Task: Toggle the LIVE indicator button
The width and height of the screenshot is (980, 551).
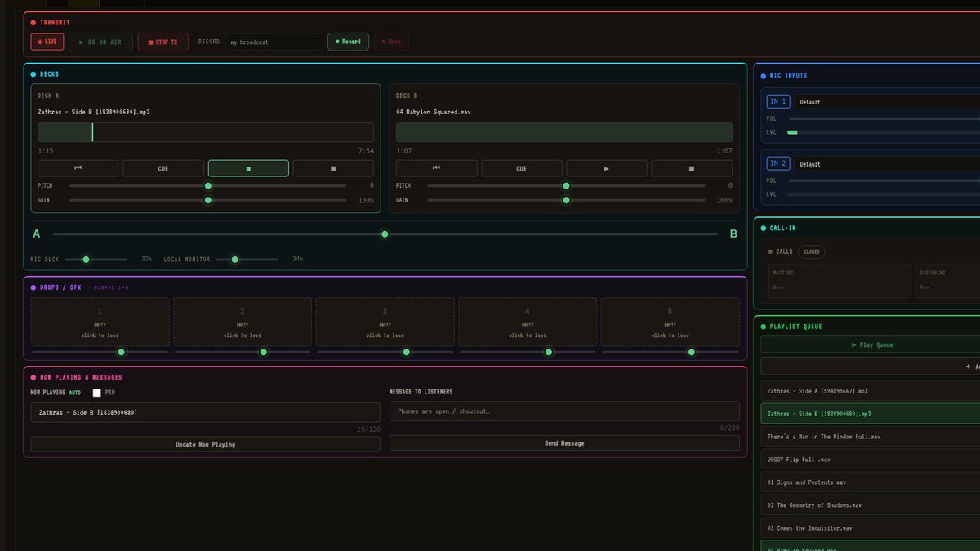Action: pos(47,42)
